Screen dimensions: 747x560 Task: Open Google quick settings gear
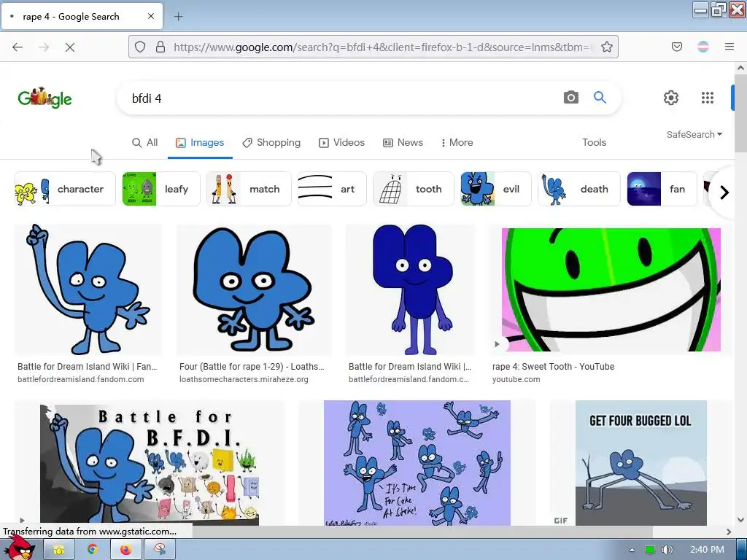pos(671,98)
